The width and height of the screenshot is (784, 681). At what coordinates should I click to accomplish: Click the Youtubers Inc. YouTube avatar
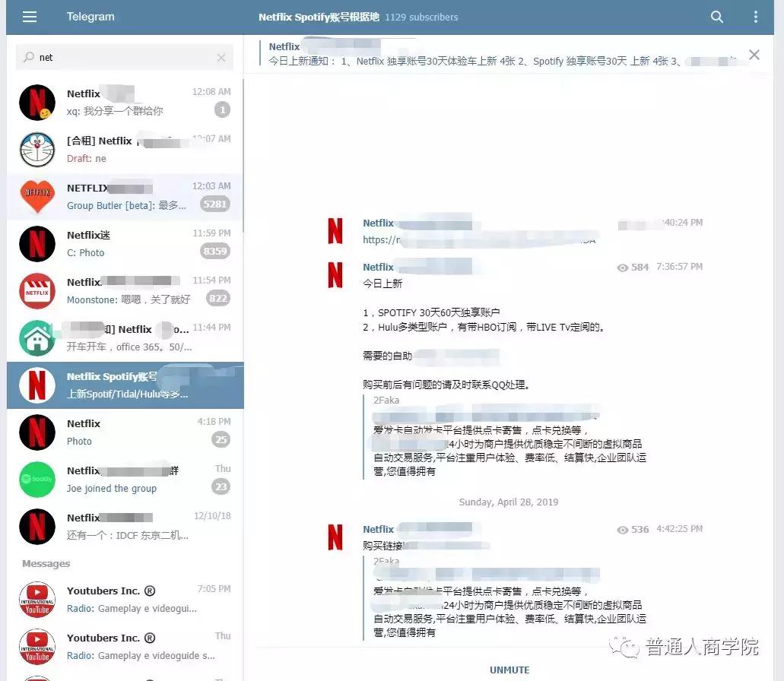[37, 599]
